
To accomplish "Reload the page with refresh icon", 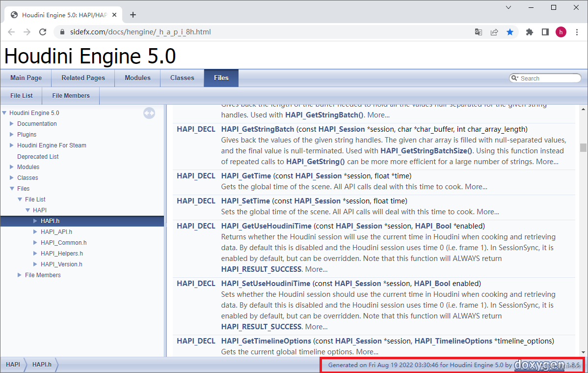I will pos(43,32).
